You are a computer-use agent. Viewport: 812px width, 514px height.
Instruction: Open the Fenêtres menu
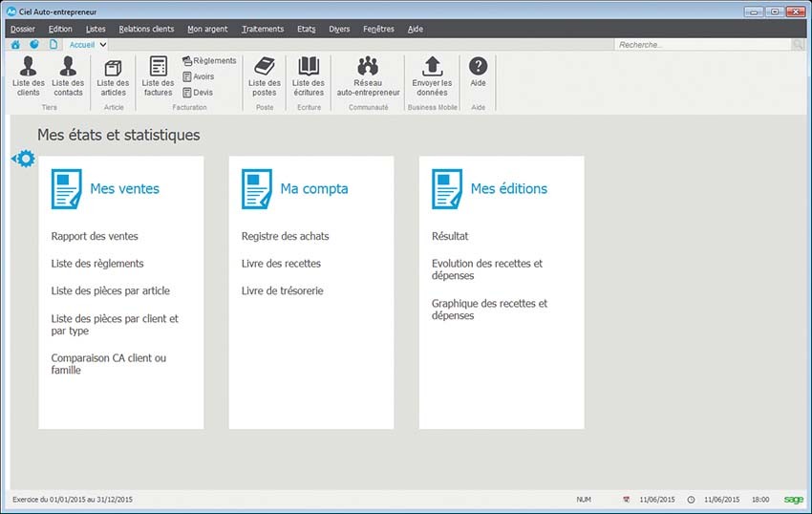[x=378, y=29]
